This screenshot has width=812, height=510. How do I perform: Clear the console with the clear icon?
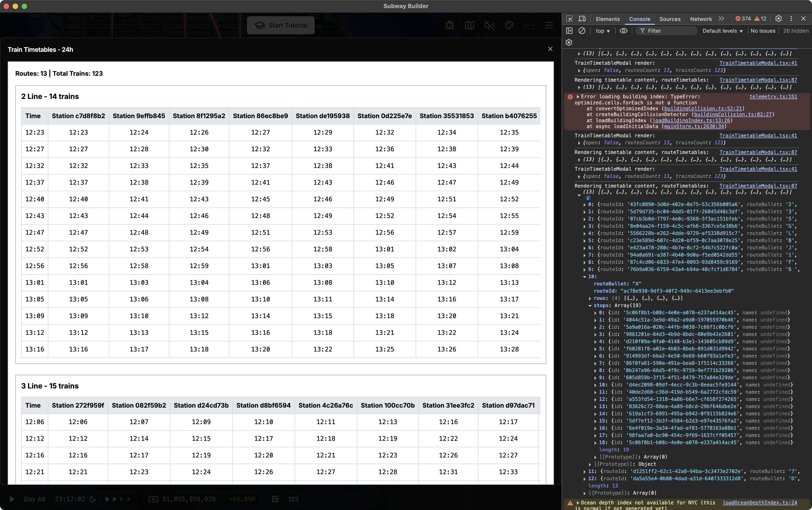tap(582, 31)
